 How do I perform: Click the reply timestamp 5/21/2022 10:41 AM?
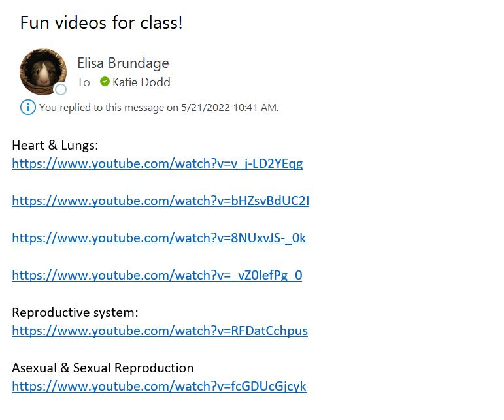coord(229,108)
